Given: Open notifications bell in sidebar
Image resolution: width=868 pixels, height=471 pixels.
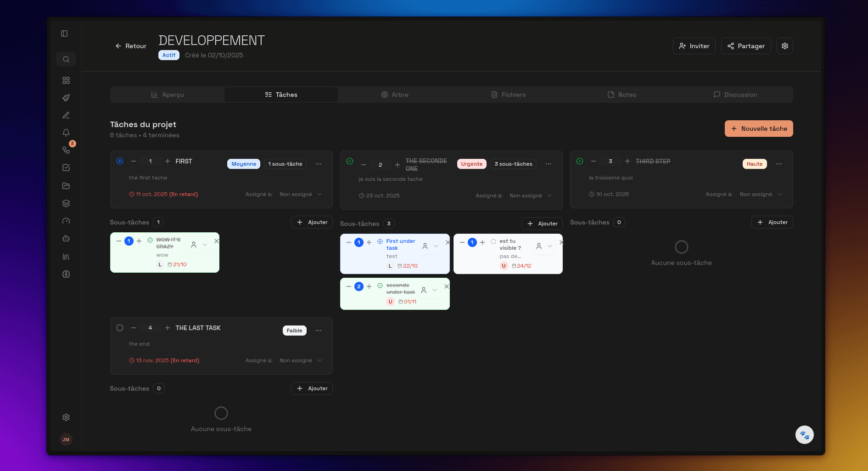Looking at the screenshot, I should click(x=66, y=133).
